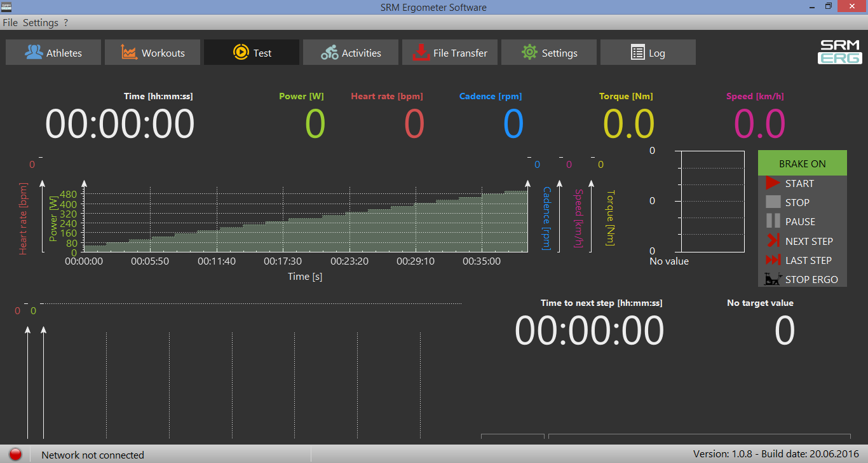The width and height of the screenshot is (868, 463).
Task: Click the NEXT STEP skip icon
Action: [x=773, y=241]
